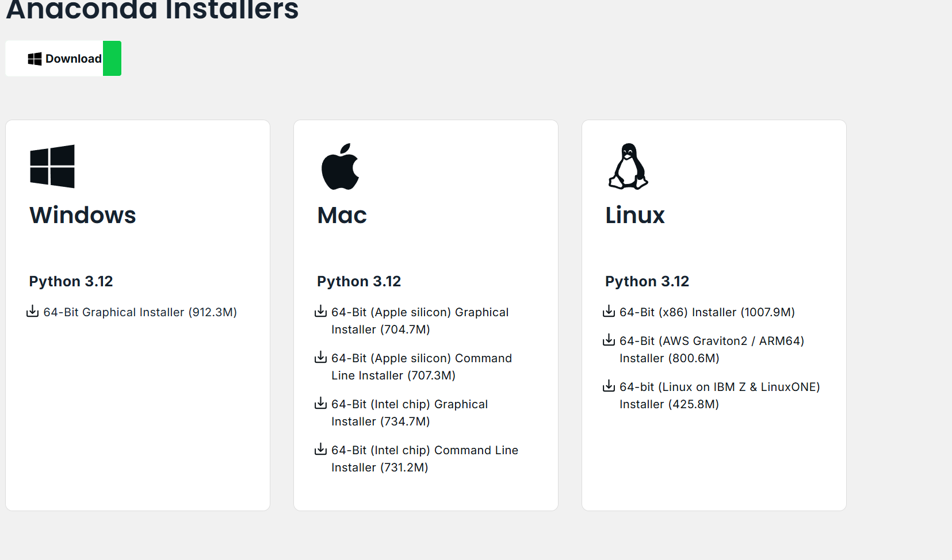The image size is (952, 560).
Task: Click the Mac card heading
Action: (x=342, y=215)
